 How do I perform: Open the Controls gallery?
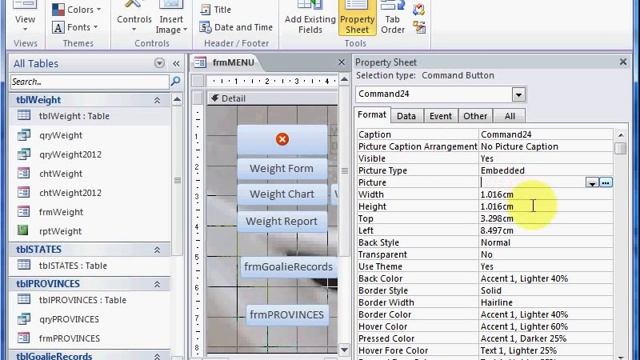(x=134, y=19)
